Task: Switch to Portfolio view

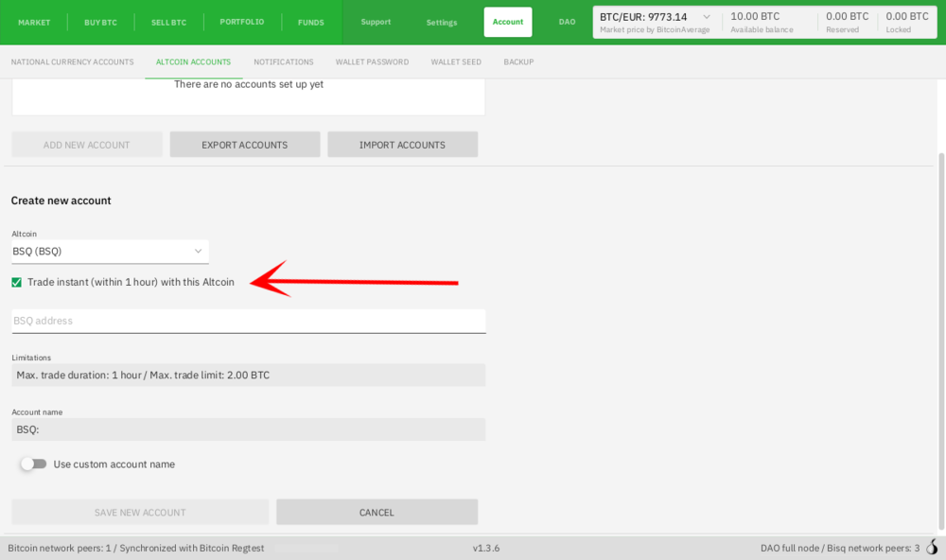Action: coord(241,22)
